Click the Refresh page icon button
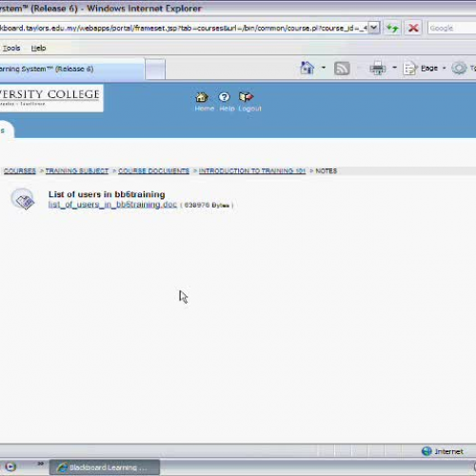The image size is (476, 476). [392, 28]
